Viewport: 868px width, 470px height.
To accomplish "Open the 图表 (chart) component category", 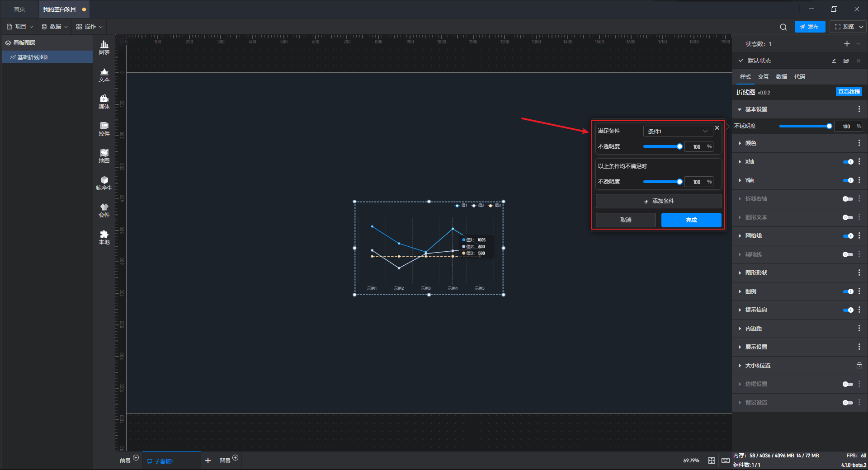I will point(104,47).
